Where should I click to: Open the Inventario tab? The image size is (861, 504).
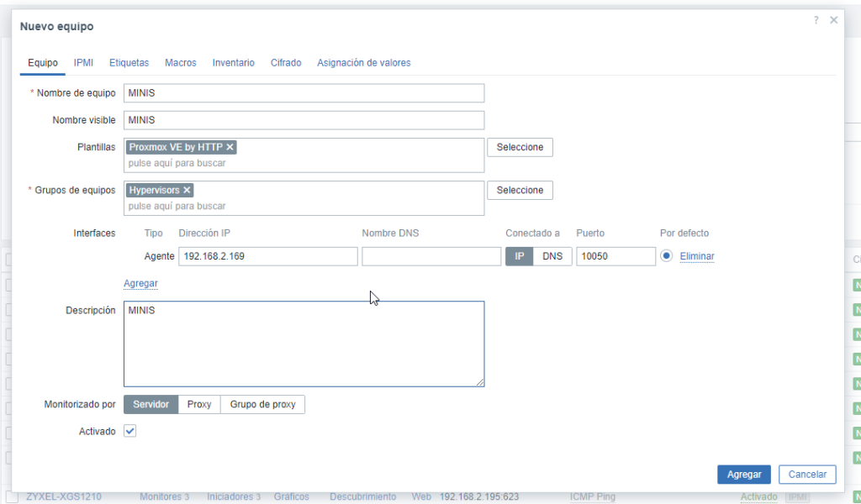tap(233, 62)
